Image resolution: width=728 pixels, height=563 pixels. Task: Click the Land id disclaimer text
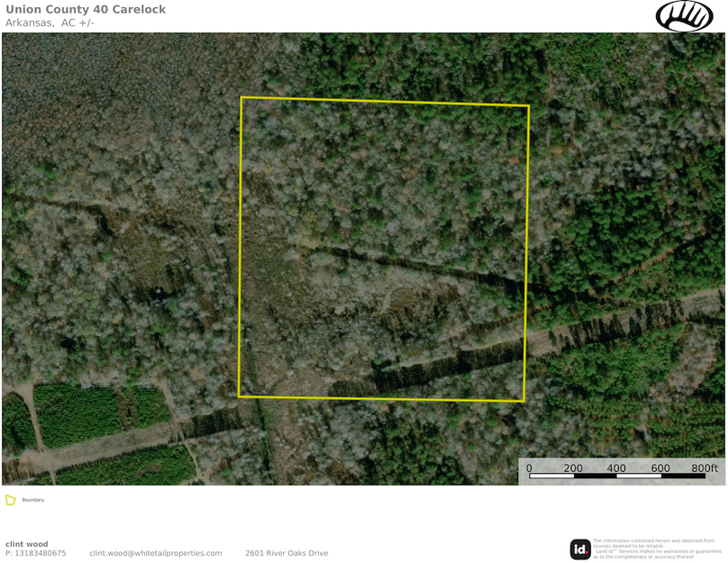pyautogui.click(x=657, y=549)
